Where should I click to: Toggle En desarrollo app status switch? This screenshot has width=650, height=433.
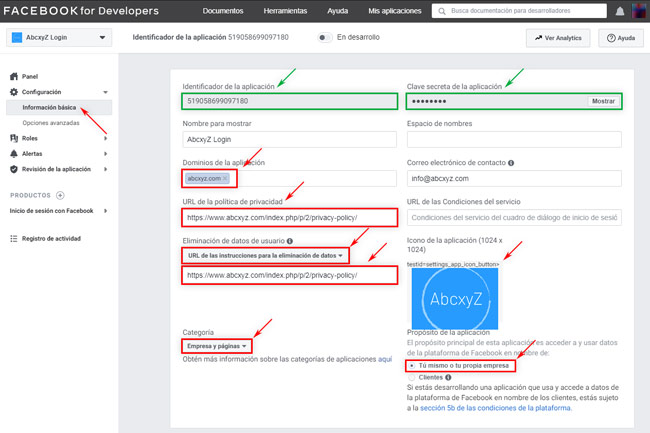tap(325, 38)
